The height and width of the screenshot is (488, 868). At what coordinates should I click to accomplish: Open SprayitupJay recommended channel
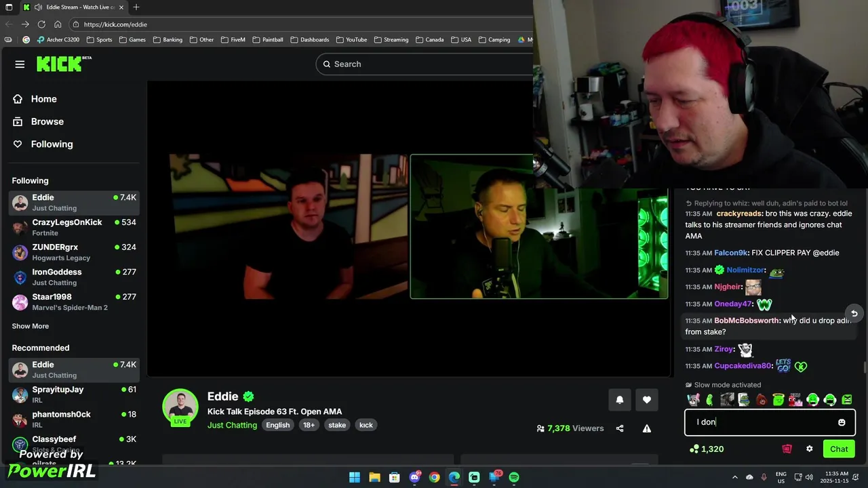pyautogui.click(x=74, y=394)
